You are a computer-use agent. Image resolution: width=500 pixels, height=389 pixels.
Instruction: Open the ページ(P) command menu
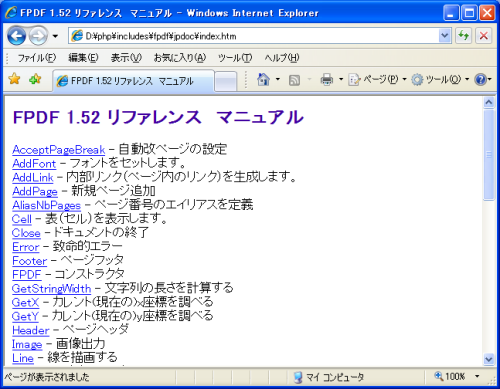(x=377, y=80)
